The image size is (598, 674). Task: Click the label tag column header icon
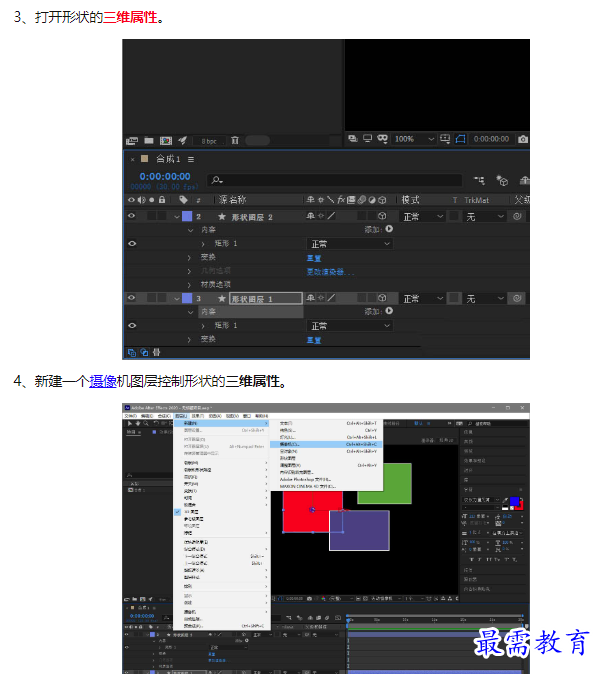183,199
